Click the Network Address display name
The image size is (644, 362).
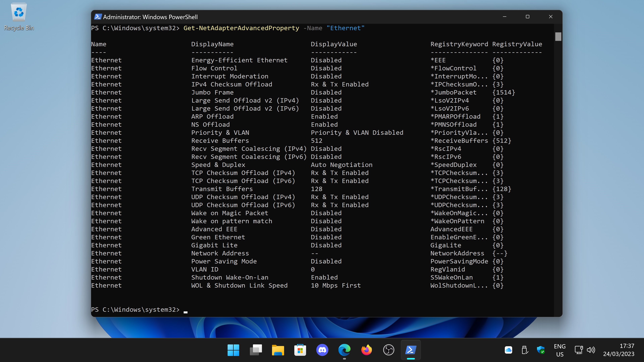tap(220, 253)
